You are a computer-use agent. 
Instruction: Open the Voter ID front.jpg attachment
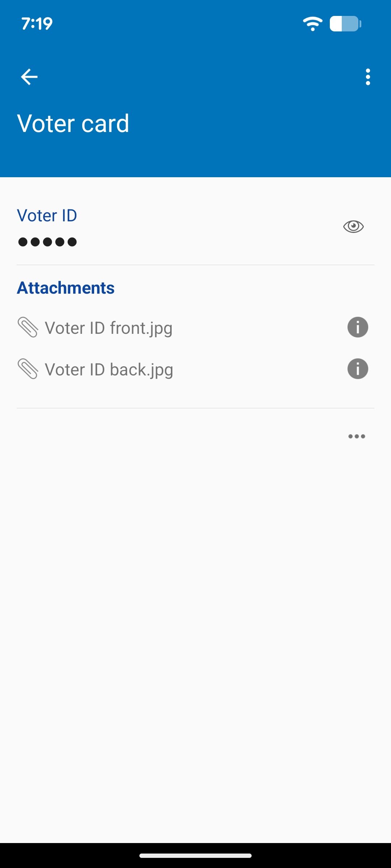(109, 328)
